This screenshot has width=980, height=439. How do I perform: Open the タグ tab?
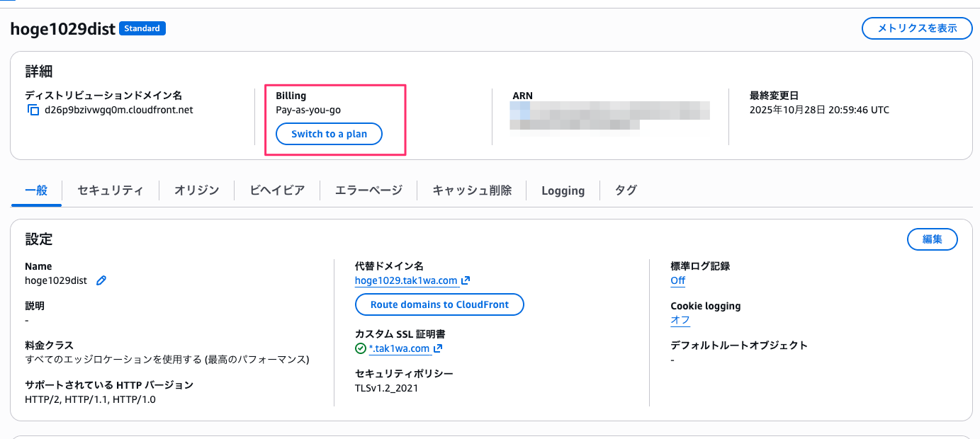coord(625,190)
